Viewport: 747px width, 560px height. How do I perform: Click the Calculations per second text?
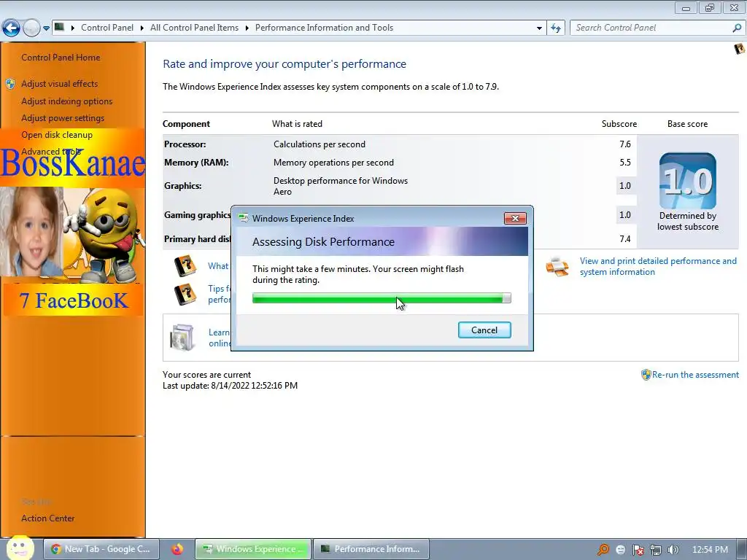320,144
